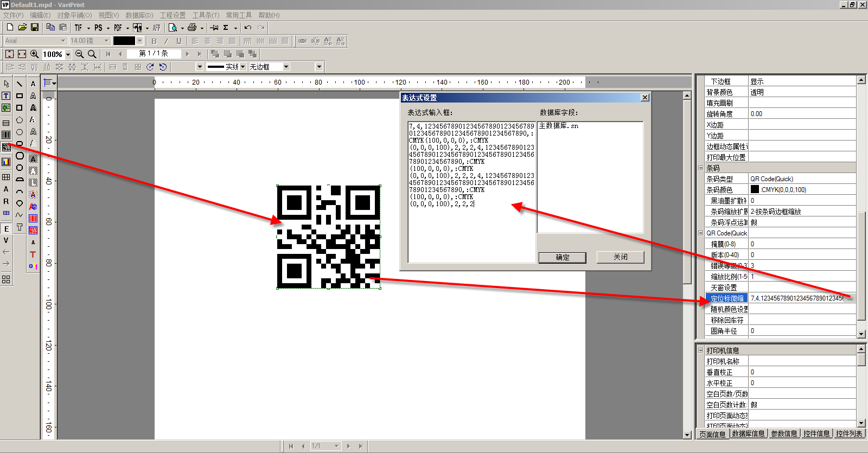Collapse the 打印机信息 group
This screenshot has height=453, width=868.
[x=700, y=350]
